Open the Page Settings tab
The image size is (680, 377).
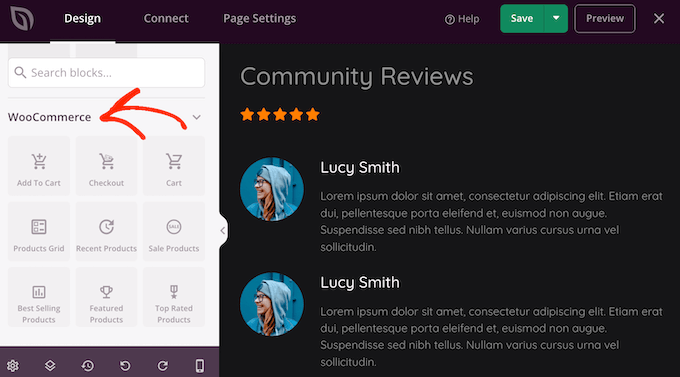[x=259, y=19]
